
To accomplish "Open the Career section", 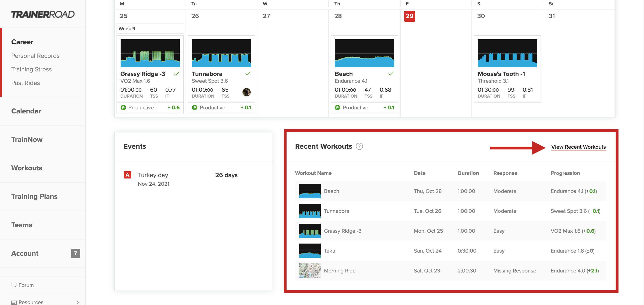I will pyautogui.click(x=22, y=42).
